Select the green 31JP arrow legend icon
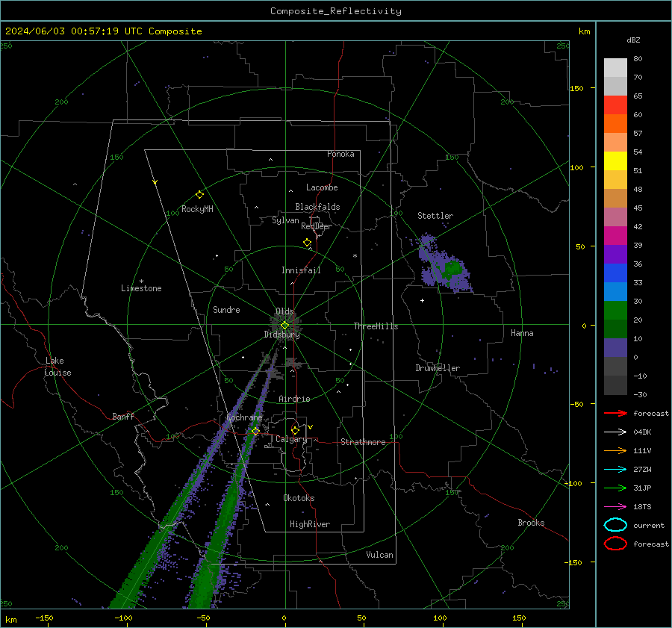The width and height of the screenshot is (672, 628). tap(615, 488)
